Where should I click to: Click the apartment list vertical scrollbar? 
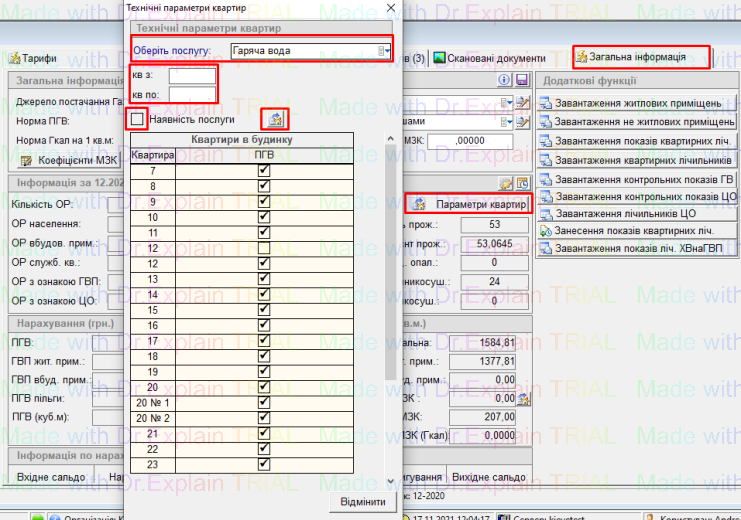pyautogui.click(x=389, y=300)
